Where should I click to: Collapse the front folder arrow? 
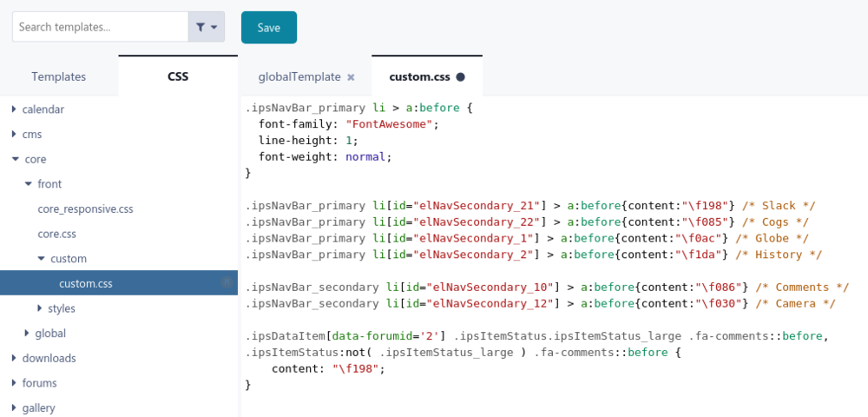(x=28, y=184)
